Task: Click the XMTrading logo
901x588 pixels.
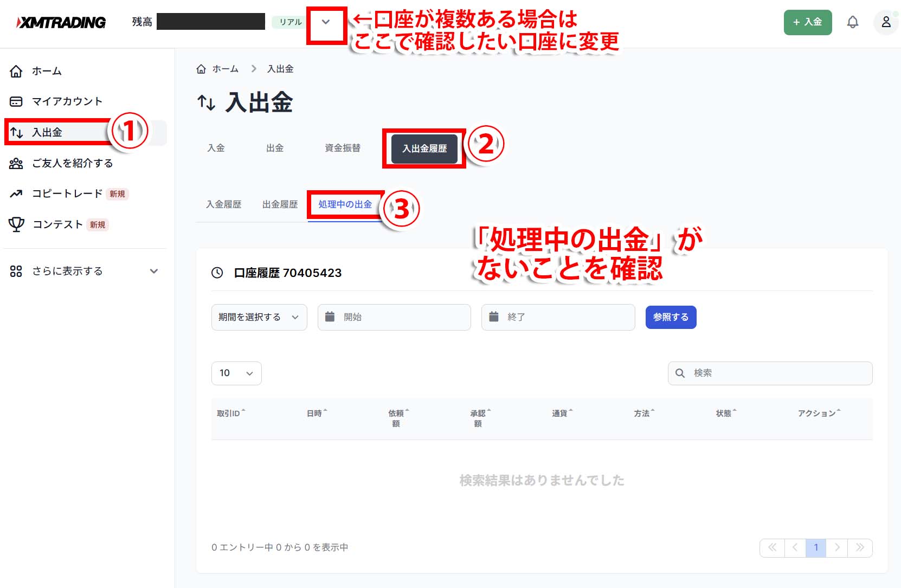Action: tap(61, 22)
